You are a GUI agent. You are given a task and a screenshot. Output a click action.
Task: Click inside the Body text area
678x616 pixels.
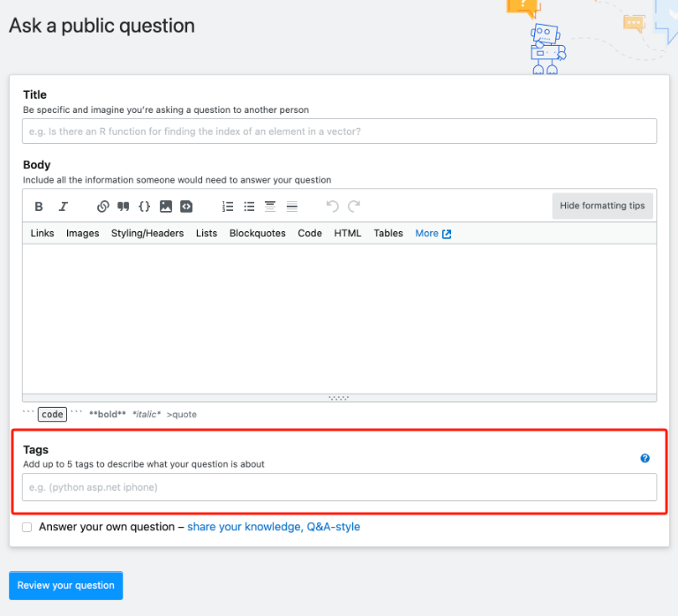pos(339,319)
